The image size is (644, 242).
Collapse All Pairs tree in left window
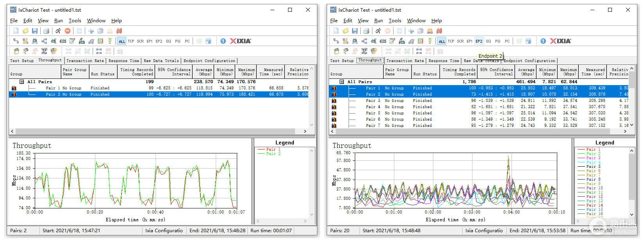[x=22, y=82]
